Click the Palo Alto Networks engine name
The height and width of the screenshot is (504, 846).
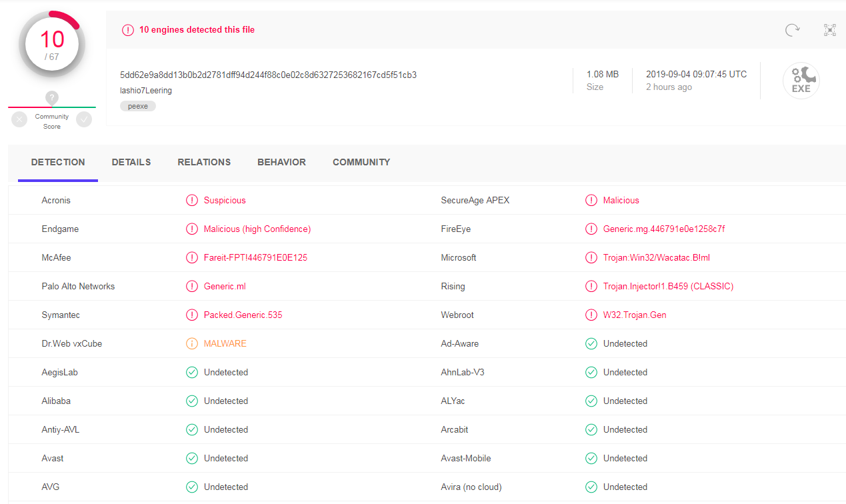tap(78, 286)
